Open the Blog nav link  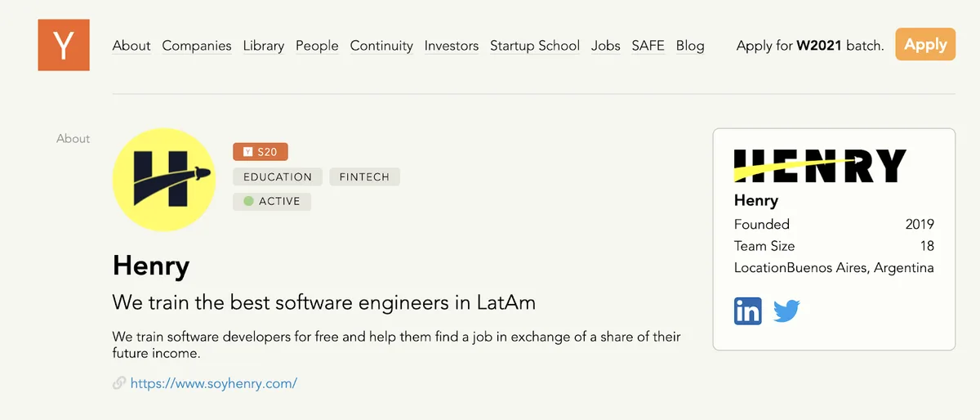point(690,46)
